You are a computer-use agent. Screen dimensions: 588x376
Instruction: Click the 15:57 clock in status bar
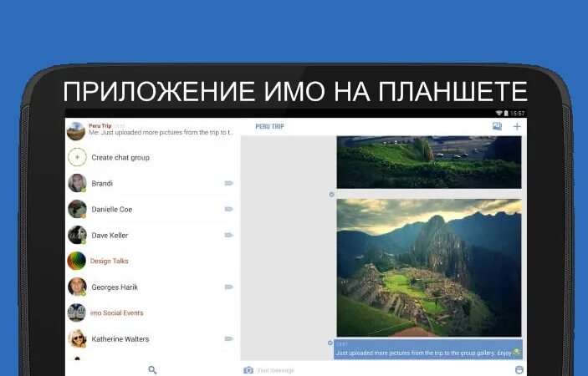tap(518, 113)
